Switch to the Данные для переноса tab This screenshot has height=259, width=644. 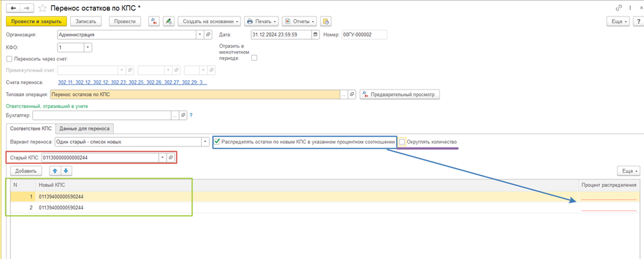point(84,129)
